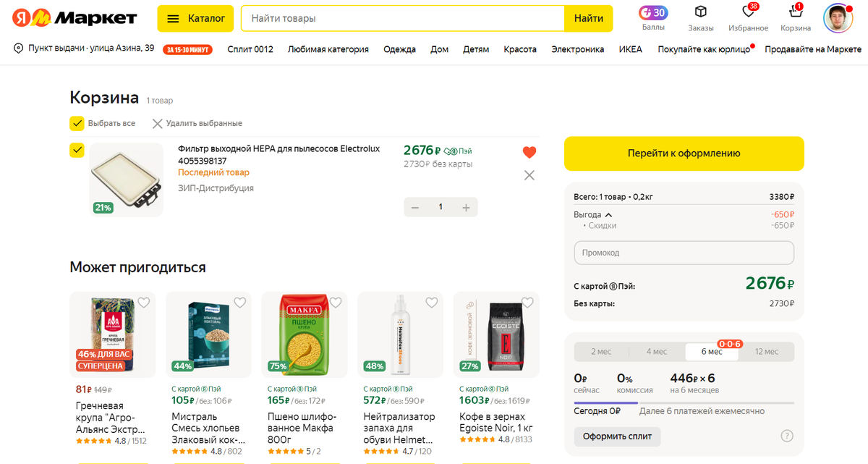
Task: Focus the Промокод input field
Action: (684, 253)
